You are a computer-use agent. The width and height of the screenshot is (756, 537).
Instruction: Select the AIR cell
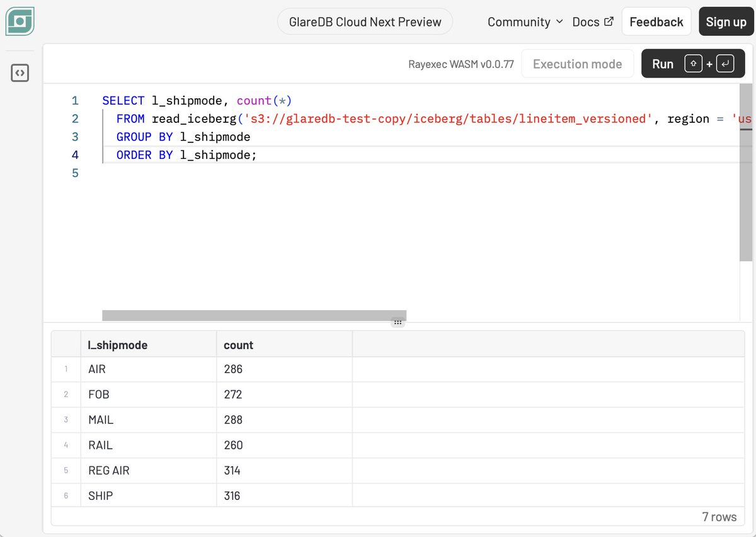tap(149, 369)
